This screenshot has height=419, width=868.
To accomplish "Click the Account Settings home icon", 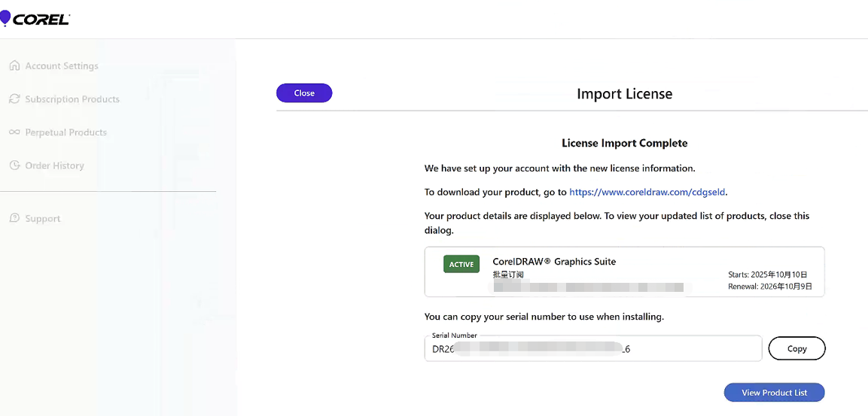I will [14, 66].
